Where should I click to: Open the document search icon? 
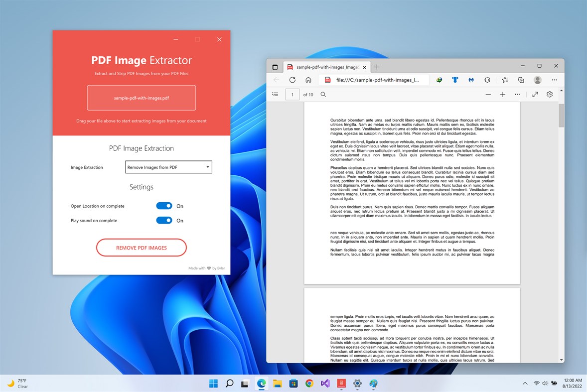click(x=323, y=94)
